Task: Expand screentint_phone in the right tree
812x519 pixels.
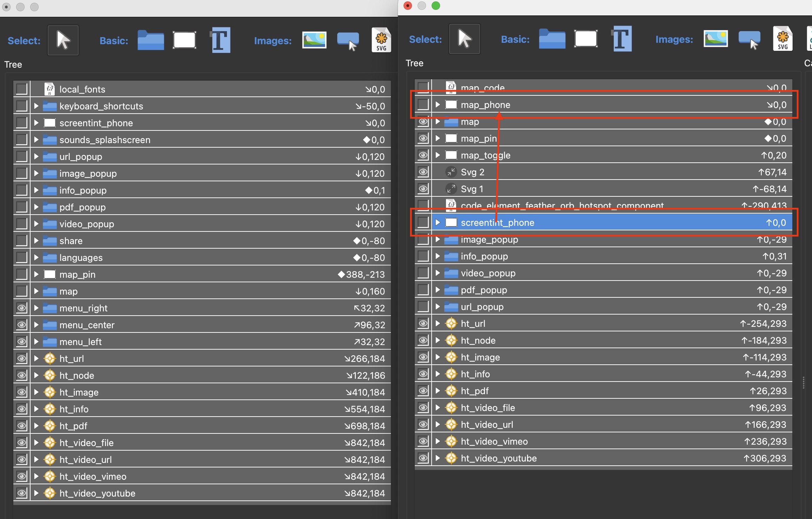Action: pos(438,222)
